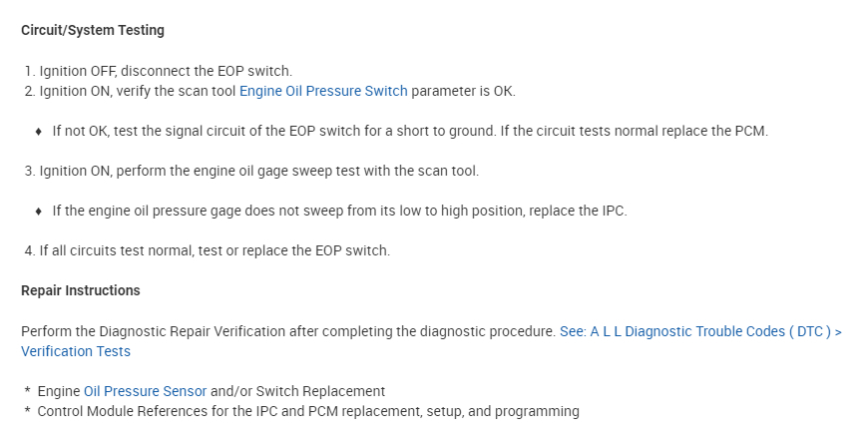Click the diamond bullet before 'If the engine oil'
This screenshot has height=442, width=868.
(38, 211)
